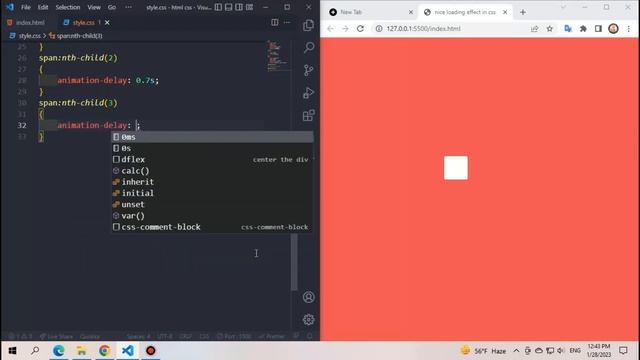The height and width of the screenshot is (360, 640).
Task: Click the white square on the page
Action: [456, 168]
